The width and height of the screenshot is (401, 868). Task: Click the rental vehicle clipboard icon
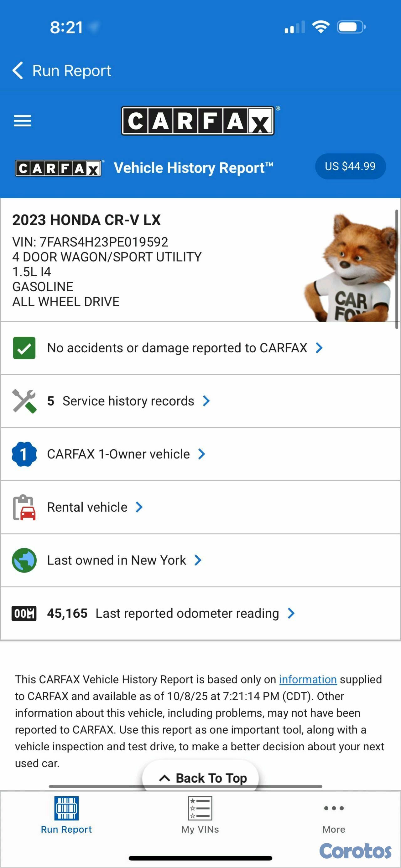pyautogui.click(x=24, y=507)
